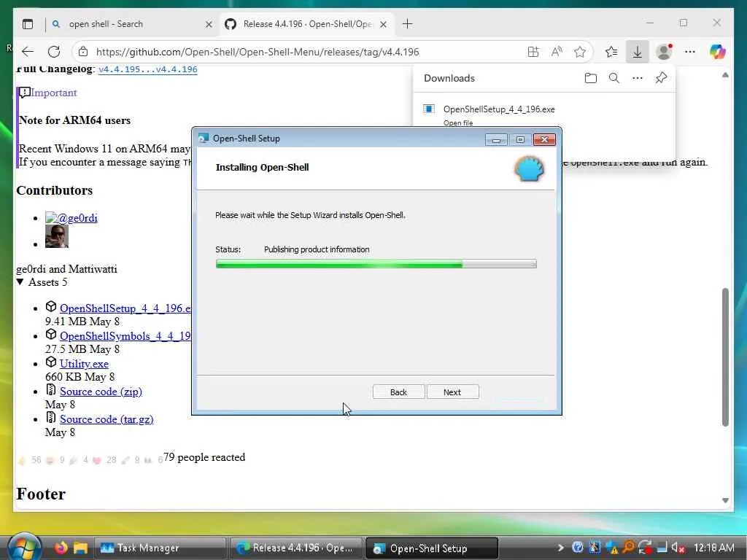The width and height of the screenshot is (747, 560).
Task: Click the muted volume tray icon
Action: (x=678, y=548)
